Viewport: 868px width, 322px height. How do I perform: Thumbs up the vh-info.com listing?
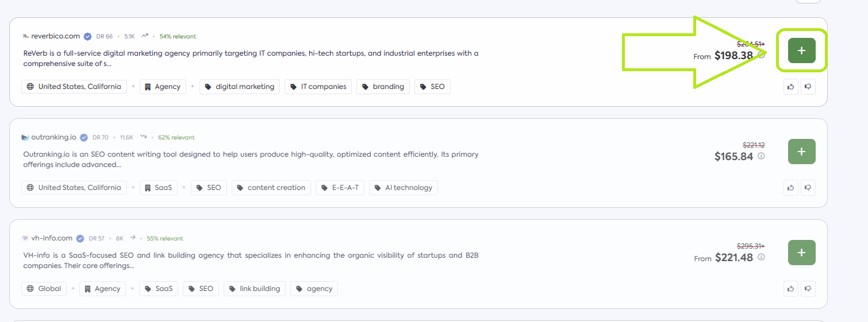[791, 289]
